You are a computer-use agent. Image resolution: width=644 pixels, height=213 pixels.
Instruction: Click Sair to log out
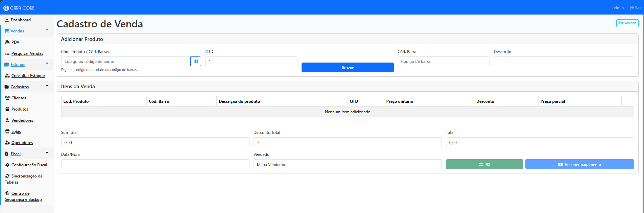(x=636, y=8)
